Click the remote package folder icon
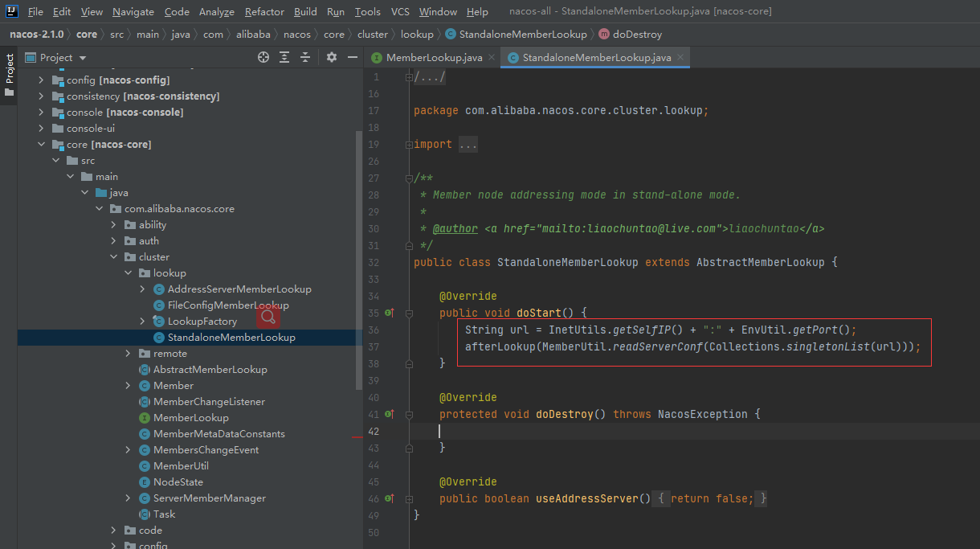 tap(145, 354)
